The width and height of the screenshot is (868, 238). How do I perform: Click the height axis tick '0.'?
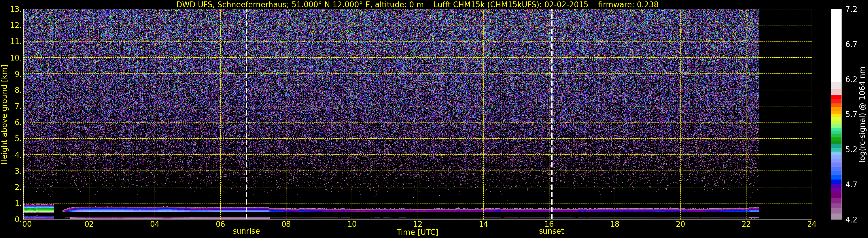coord(18,220)
